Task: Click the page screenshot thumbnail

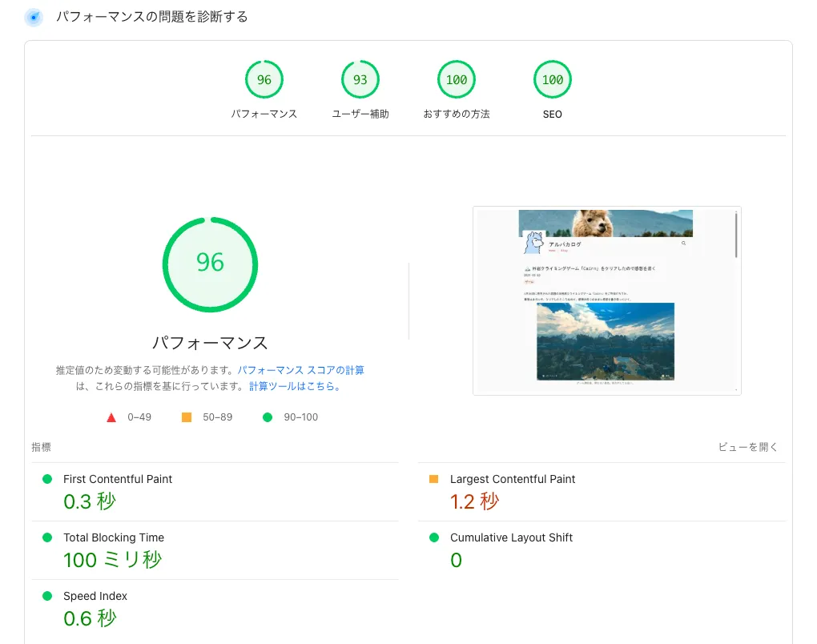Action: click(607, 300)
